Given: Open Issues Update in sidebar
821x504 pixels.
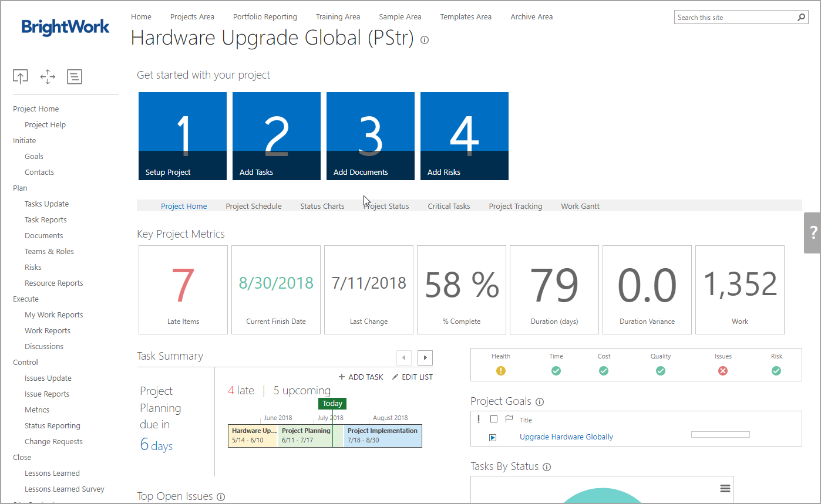Looking at the screenshot, I should (48, 378).
